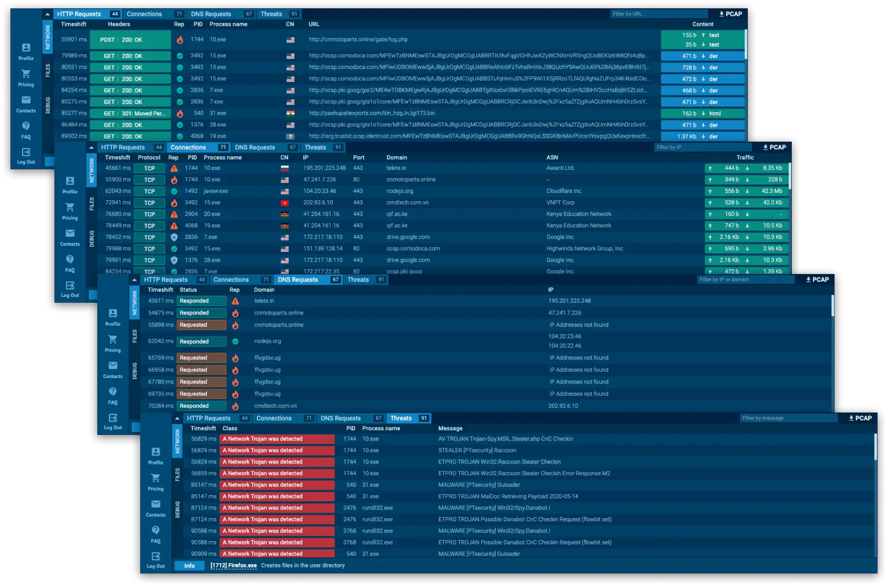The width and height of the screenshot is (888, 588).
Task: Open FAQ question icon in the Connections panel sidebar
Action: coord(70,259)
